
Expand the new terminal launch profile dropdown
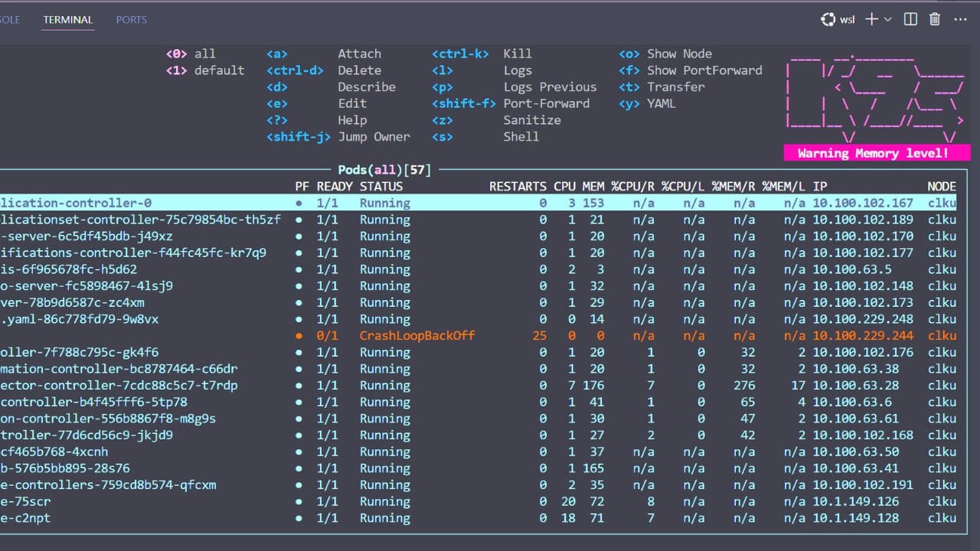coord(888,19)
